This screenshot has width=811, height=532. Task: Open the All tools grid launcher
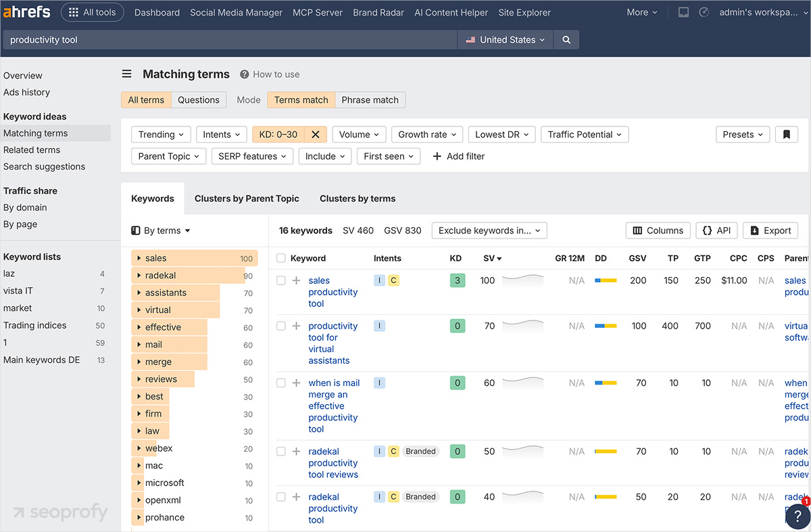(92, 11)
